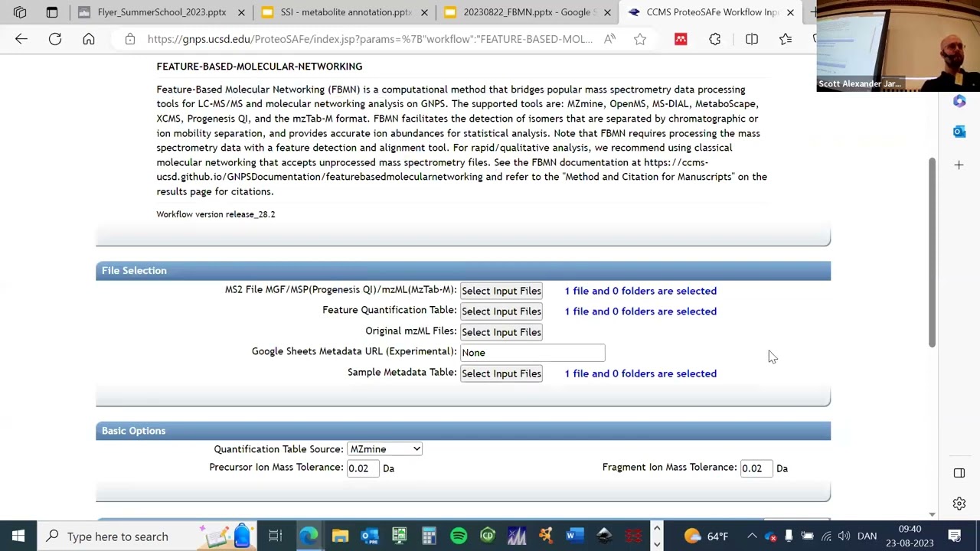Edit the Precursor Ion Mass Tolerance field
This screenshot has height=551, width=980.
(x=362, y=468)
